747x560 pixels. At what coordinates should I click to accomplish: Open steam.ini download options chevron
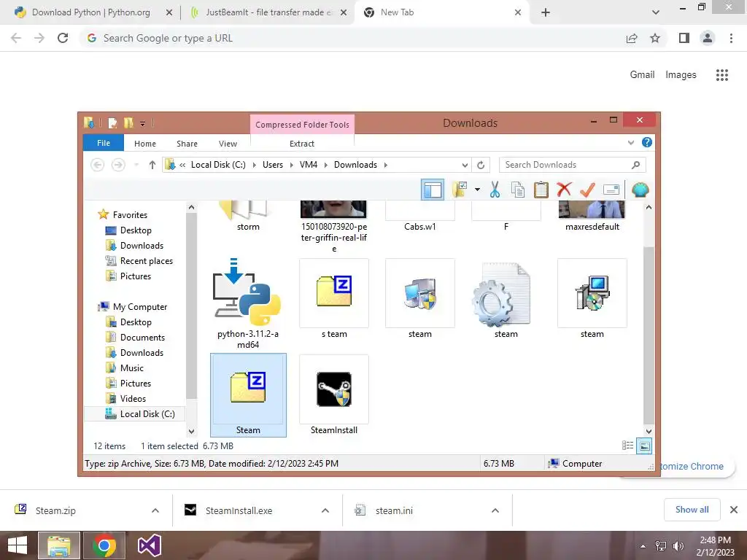tap(495, 510)
